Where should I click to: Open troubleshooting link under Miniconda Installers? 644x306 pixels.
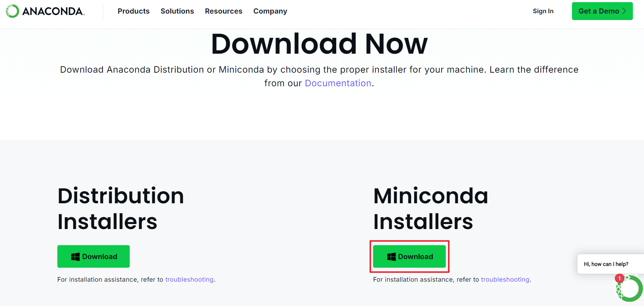point(505,280)
